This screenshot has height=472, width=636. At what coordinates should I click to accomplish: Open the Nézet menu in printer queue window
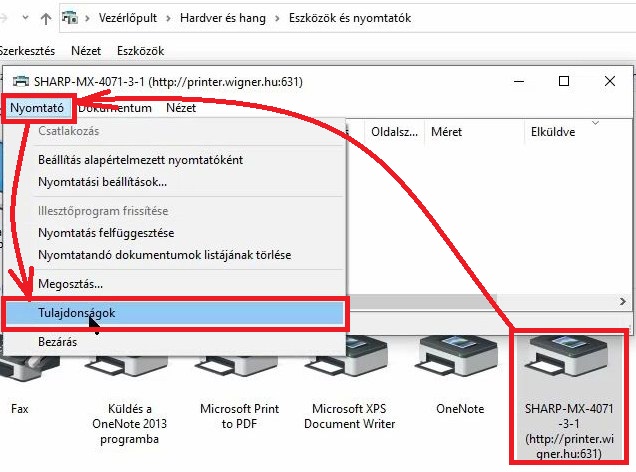tap(181, 108)
